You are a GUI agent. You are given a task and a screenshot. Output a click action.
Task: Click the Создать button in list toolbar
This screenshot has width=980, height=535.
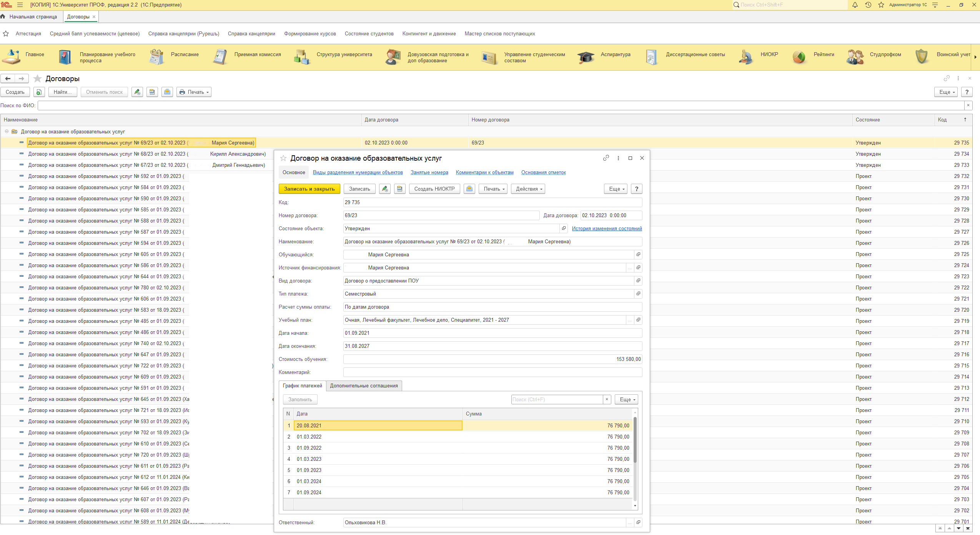coord(15,92)
